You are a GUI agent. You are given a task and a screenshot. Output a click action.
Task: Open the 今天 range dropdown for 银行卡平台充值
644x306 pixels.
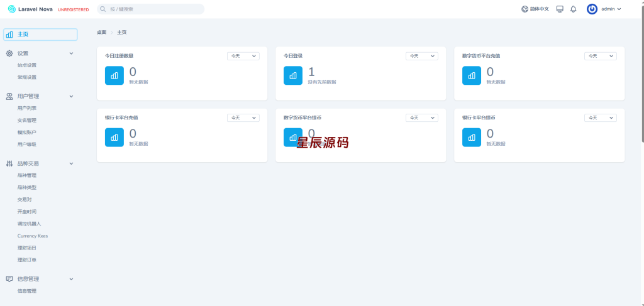[243, 117]
